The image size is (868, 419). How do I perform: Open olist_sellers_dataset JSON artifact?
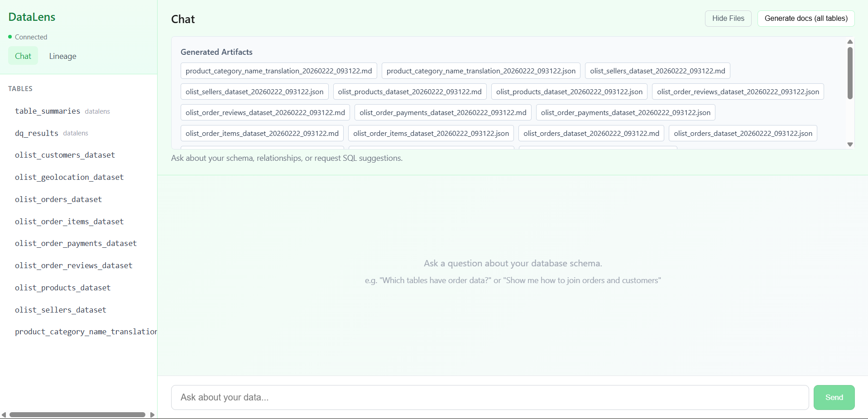coord(254,92)
